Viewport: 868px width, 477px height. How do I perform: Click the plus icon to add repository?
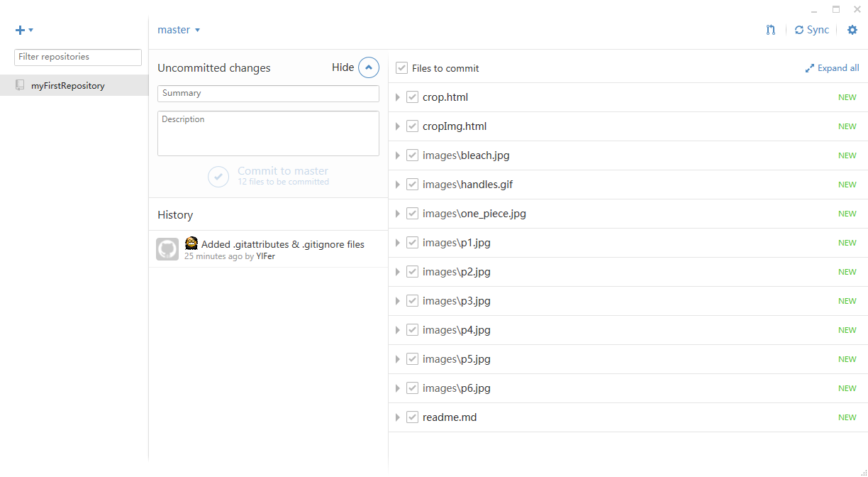[x=21, y=30]
